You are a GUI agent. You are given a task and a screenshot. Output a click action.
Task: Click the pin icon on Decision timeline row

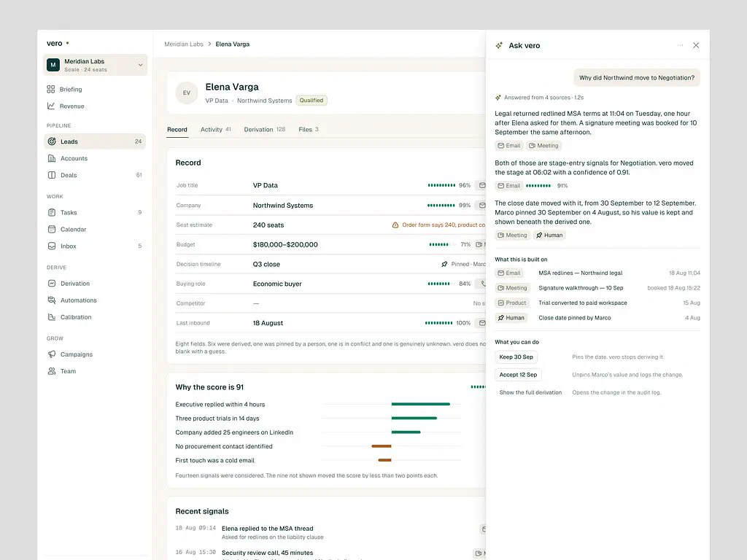(x=444, y=264)
